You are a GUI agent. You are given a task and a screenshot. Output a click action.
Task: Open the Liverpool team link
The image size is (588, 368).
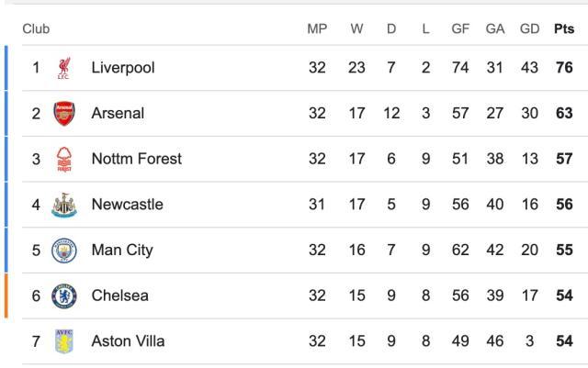pyautogui.click(x=123, y=68)
